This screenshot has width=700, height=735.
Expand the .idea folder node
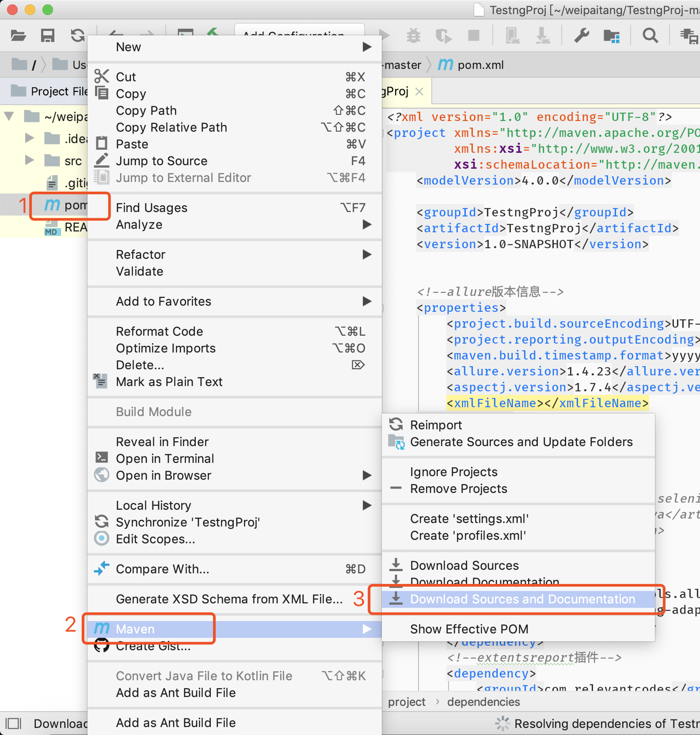30,138
